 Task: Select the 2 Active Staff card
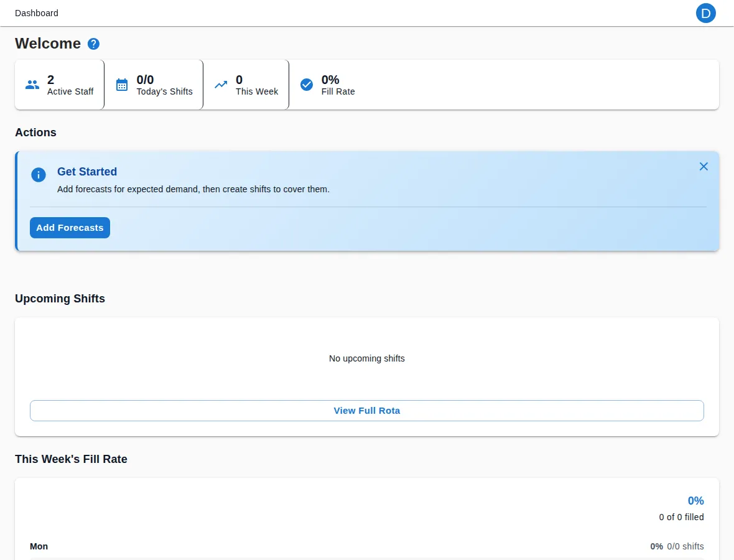pos(60,85)
